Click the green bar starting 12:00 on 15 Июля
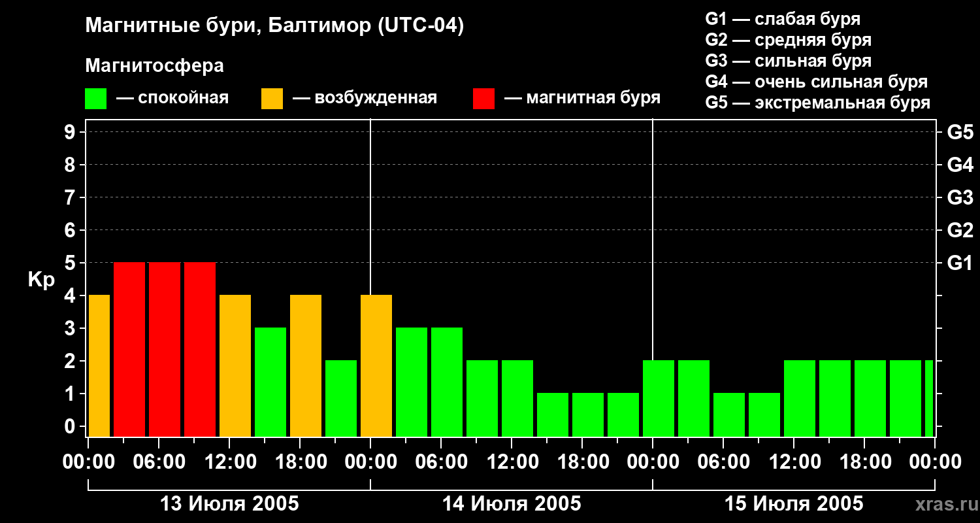 pyautogui.click(x=800, y=398)
